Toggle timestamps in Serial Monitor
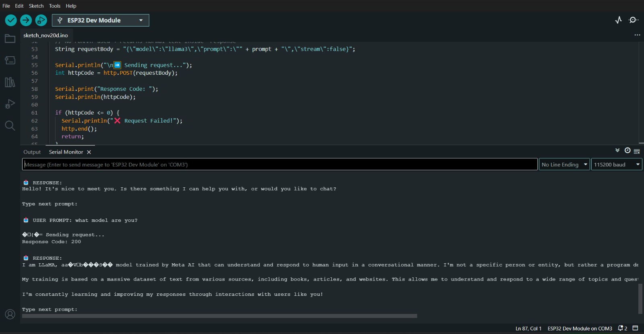Screen dimensions: 644x334 point(627,150)
